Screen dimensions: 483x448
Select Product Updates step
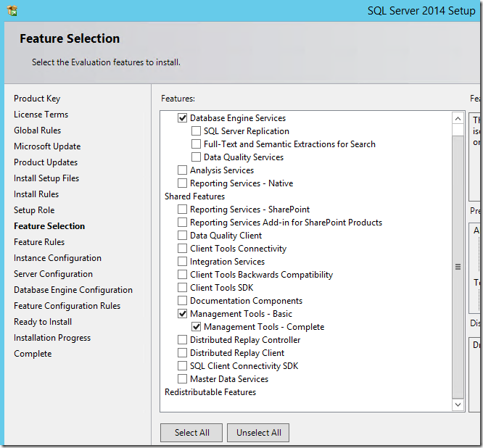46,162
